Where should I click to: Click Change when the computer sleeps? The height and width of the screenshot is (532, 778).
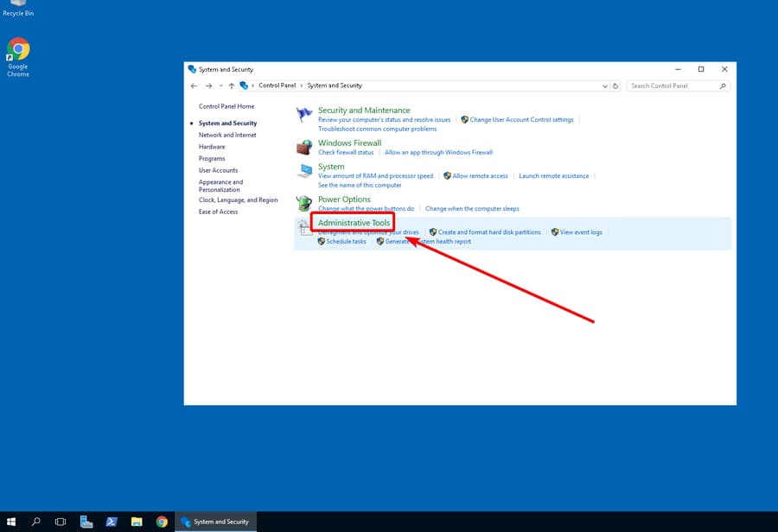pos(472,207)
